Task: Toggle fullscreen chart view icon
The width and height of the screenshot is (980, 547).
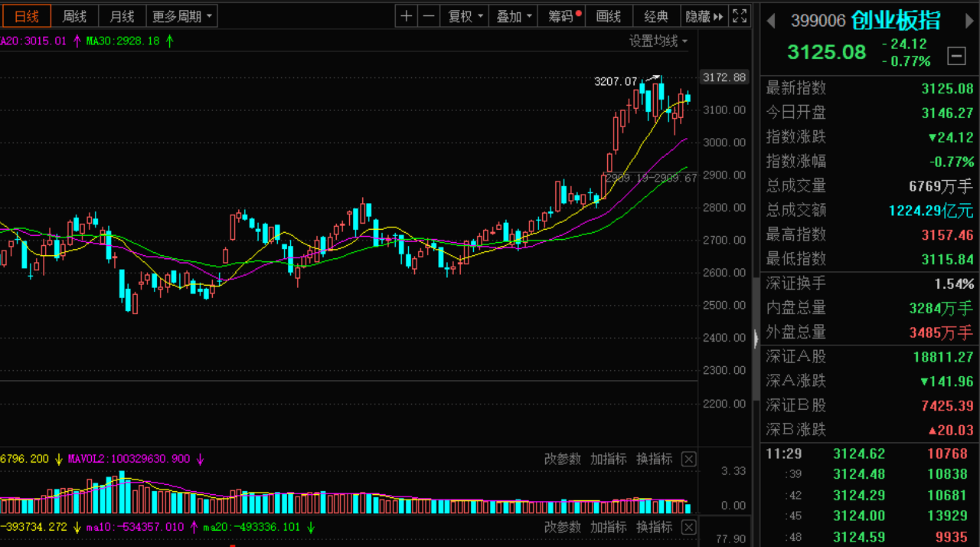Action: tap(740, 16)
